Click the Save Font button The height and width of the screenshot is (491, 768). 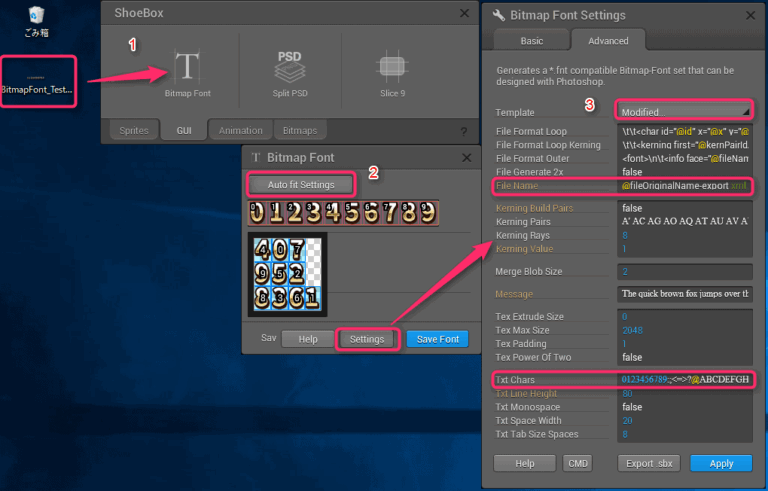pos(437,339)
